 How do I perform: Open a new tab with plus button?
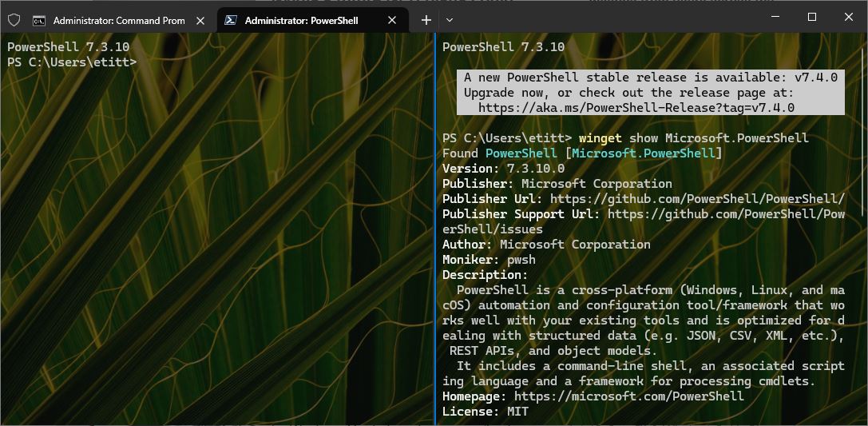point(426,20)
